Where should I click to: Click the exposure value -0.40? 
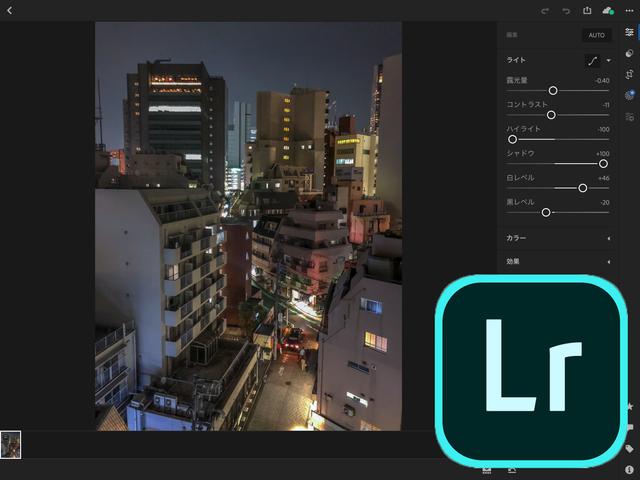pyautogui.click(x=602, y=81)
